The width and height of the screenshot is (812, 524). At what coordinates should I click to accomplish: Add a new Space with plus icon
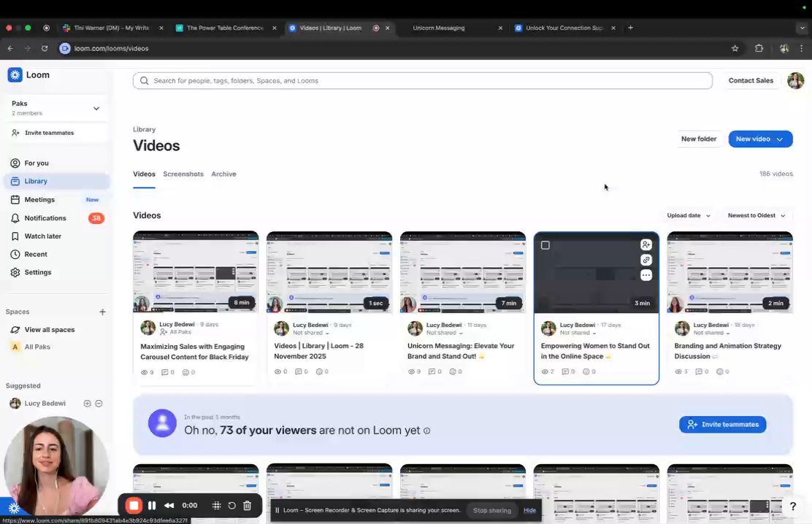[x=102, y=312]
